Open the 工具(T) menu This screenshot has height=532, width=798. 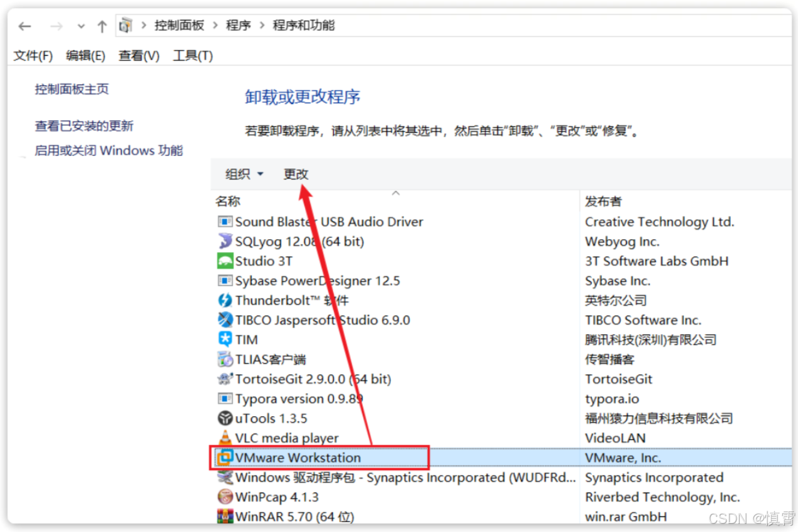coord(193,56)
